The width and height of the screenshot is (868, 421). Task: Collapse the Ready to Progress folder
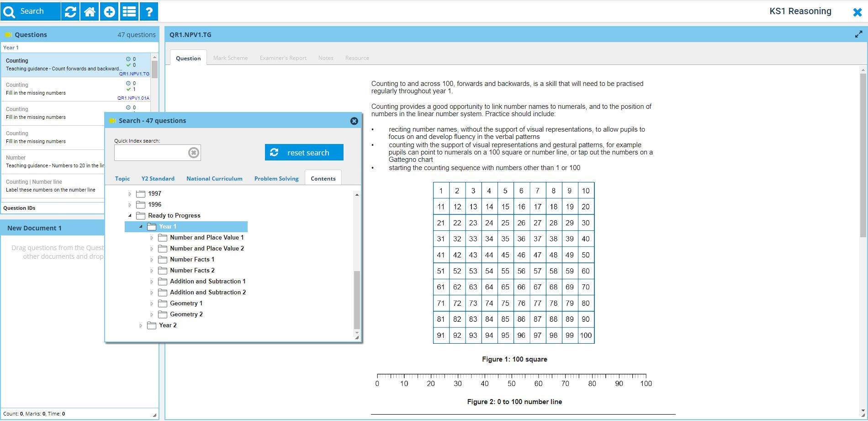(130, 216)
